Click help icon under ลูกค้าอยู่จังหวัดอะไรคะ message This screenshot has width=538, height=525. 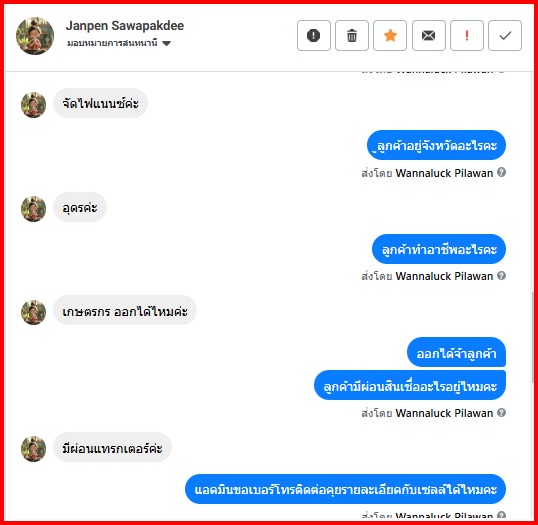click(501, 172)
